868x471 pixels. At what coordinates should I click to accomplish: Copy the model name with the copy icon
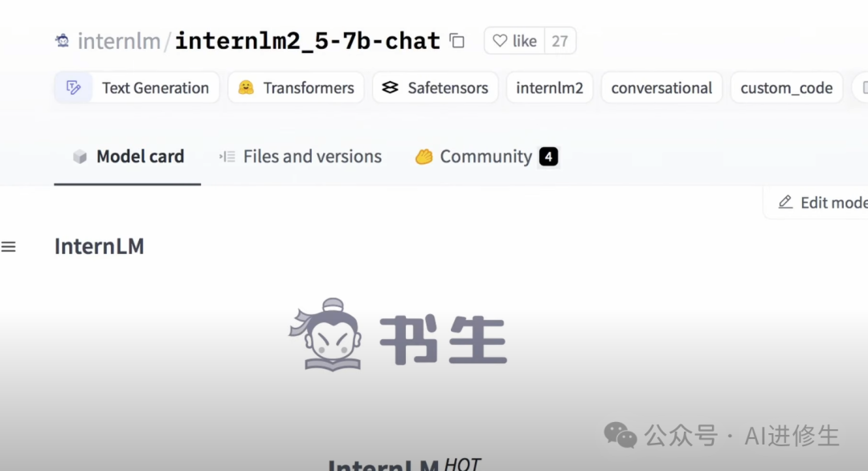pos(457,41)
